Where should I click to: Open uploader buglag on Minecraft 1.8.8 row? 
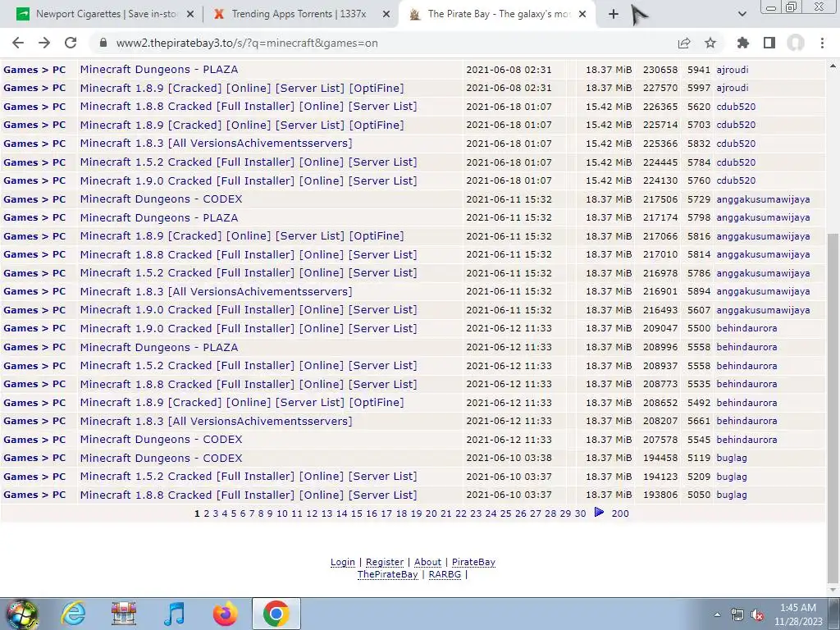(732, 495)
